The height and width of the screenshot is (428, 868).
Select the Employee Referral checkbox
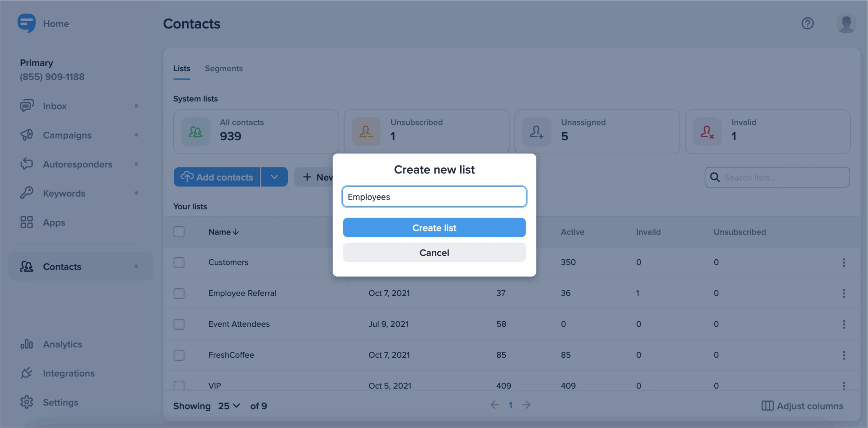pyautogui.click(x=179, y=293)
